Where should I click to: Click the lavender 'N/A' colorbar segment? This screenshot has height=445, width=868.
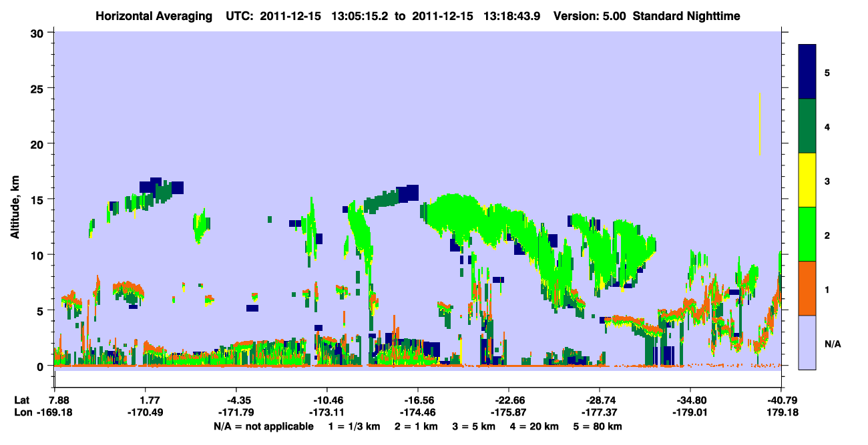click(x=807, y=342)
